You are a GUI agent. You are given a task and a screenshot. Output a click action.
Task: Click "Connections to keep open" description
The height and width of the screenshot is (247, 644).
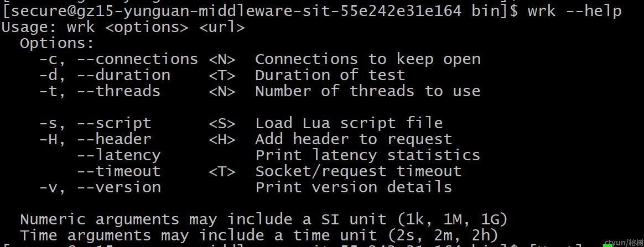(x=367, y=60)
